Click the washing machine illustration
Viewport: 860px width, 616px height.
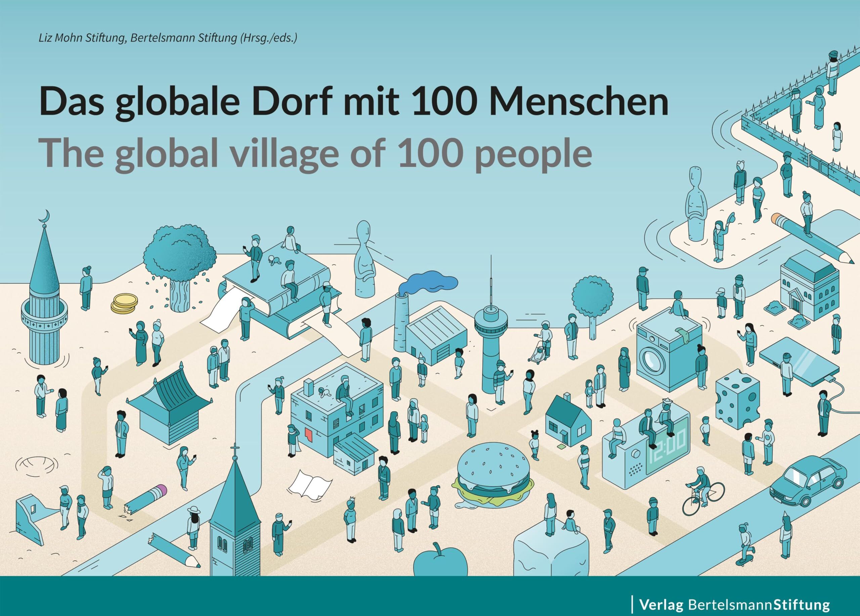pyautogui.click(x=669, y=350)
